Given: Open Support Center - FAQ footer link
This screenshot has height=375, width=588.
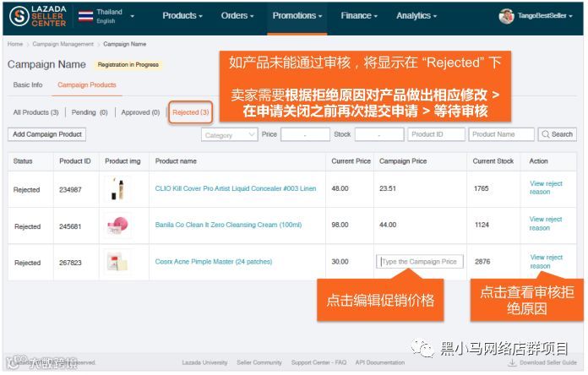Looking at the screenshot, I should click(318, 362).
